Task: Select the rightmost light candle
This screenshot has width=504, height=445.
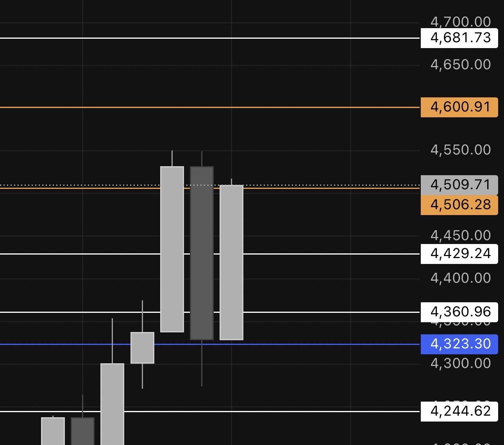Action: (x=231, y=262)
